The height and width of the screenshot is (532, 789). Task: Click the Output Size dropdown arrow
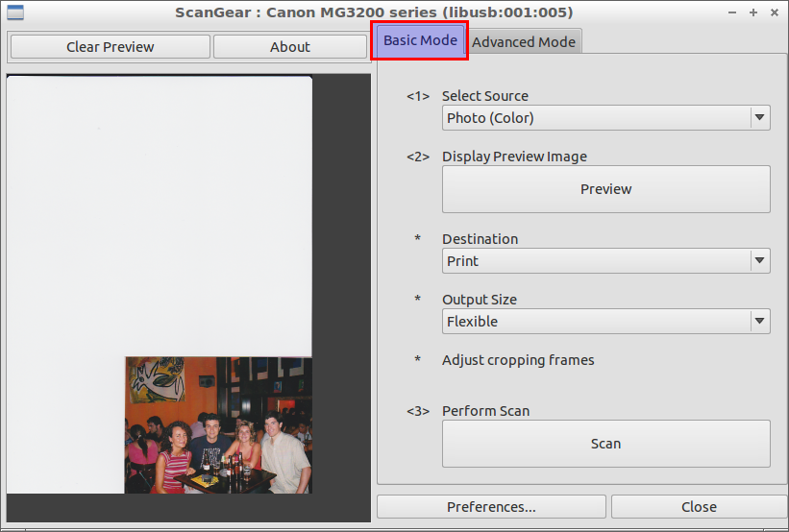(x=759, y=322)
